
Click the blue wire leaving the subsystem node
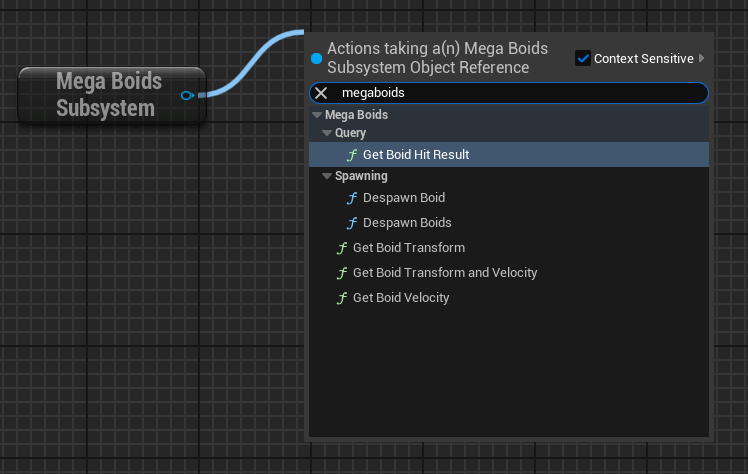click(x=251, y=66)
